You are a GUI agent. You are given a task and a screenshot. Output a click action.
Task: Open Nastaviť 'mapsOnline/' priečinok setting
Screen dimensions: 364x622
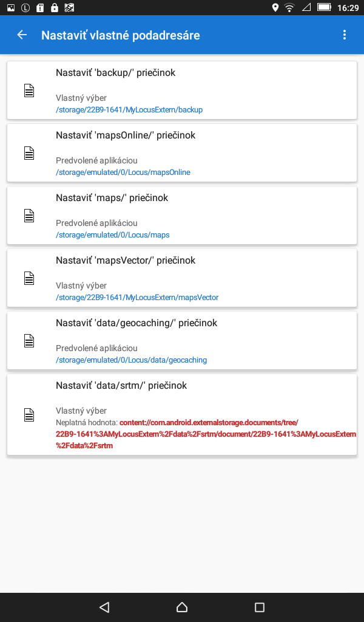pyautogui.click(x=126, y=135)
